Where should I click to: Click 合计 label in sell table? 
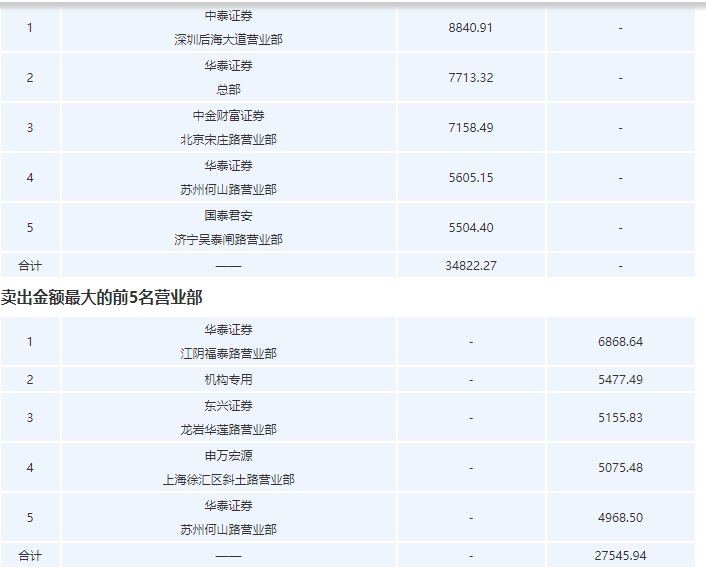click(30, 555)
